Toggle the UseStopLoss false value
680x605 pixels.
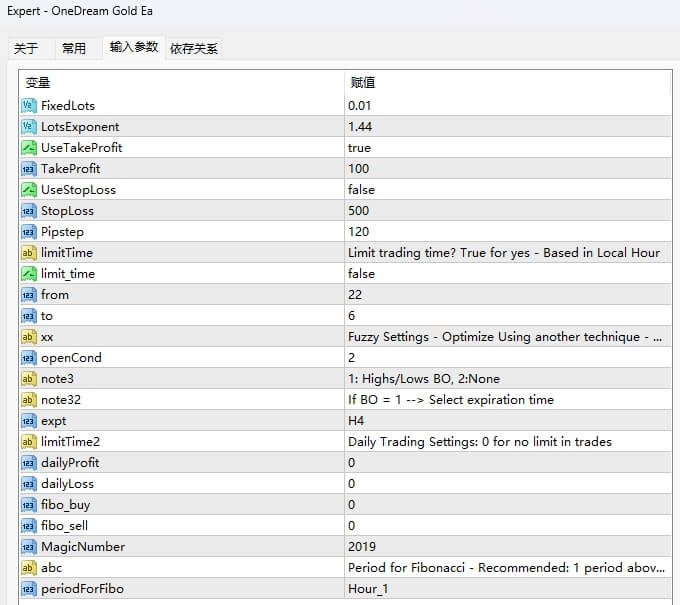pos(362,190)
